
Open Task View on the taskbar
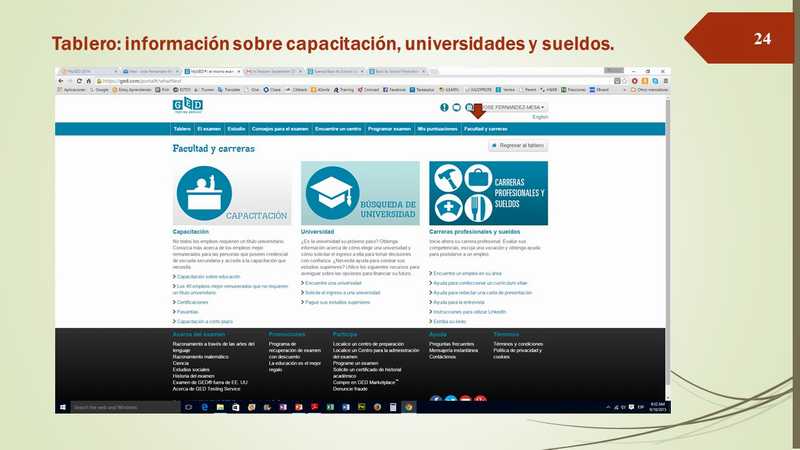pyautogui.click(x=188, y=407)
